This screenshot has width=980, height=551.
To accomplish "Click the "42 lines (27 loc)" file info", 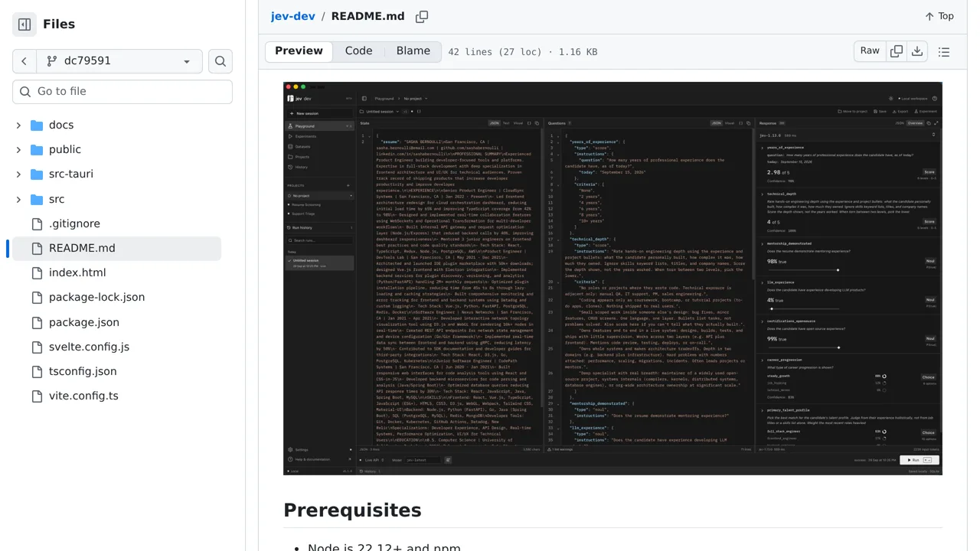I will coord(523,52).
